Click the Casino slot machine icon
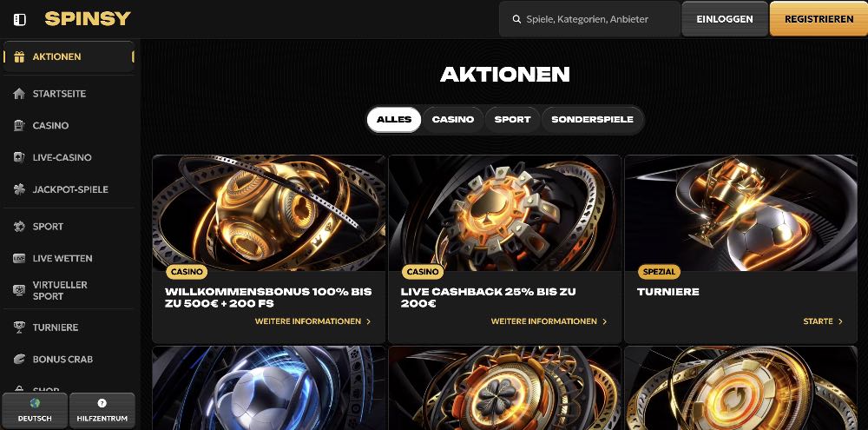Screen dimensions: 868x430 (x=19, y=125)
